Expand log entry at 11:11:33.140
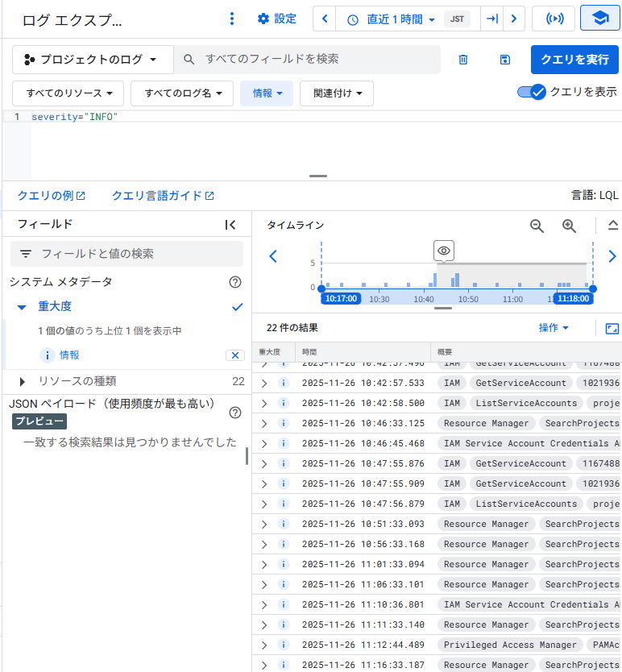Screen dimensions: 622x672 [264, 625]
